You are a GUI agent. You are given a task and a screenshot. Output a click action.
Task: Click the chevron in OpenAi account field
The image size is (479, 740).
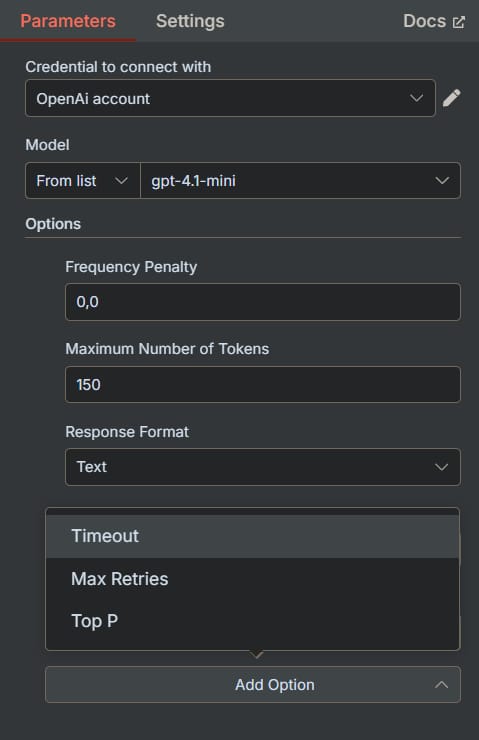pos(416,98)
